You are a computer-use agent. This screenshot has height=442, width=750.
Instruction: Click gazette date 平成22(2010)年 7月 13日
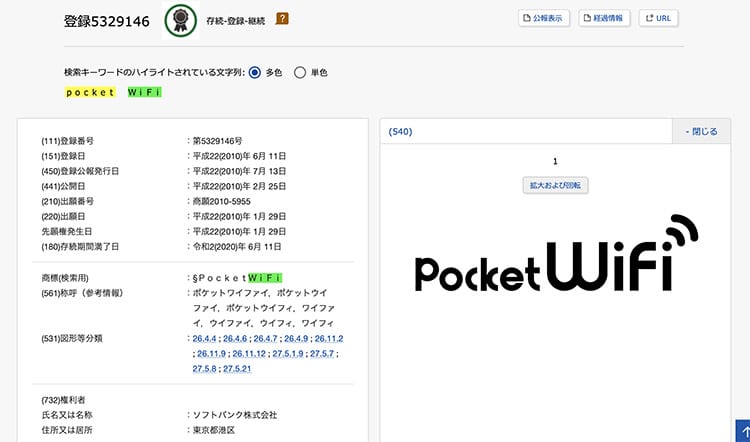[240, 171]
